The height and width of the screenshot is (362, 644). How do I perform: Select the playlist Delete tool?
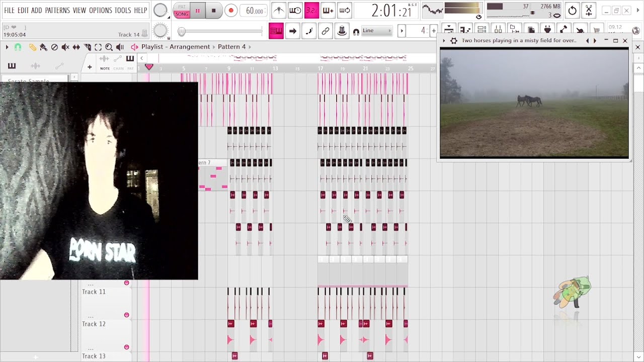pos(54,47)
